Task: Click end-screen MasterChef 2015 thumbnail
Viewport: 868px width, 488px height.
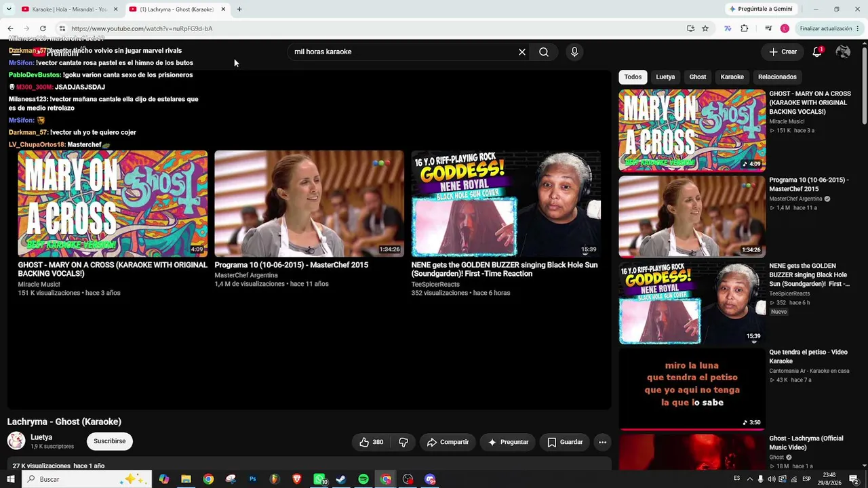Action: tap(309, 203)
